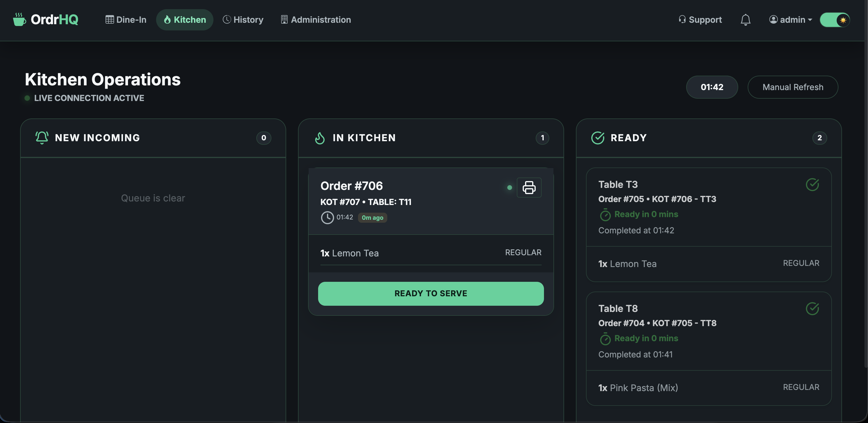Click the 0m ago badge

(372, 217)
